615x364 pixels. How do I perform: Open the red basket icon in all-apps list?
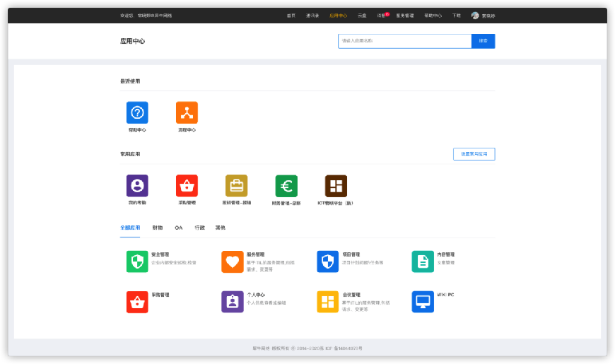[x=137, y=302]
